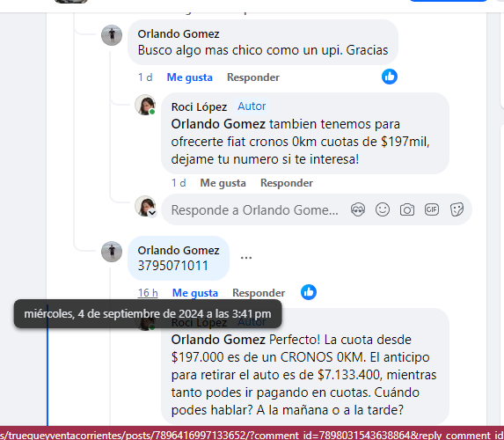This screenshot has height=440, width=504.
Task: Open Orlando Gomez profile from first comment
Action: coord(179,33)
